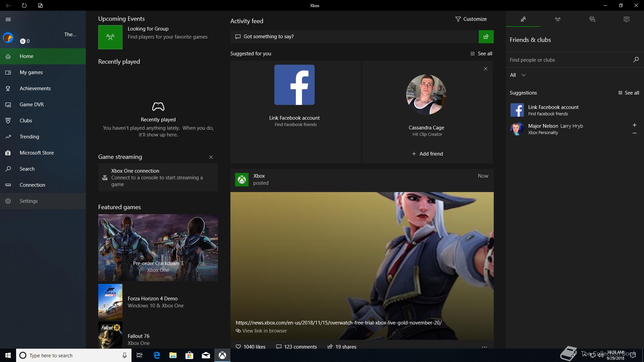Open Pre-order Crackdown 3 featured image
Image resolution: width=644 pixels, height=362 pixels.
pyautogui.click(x=158, y=248)
